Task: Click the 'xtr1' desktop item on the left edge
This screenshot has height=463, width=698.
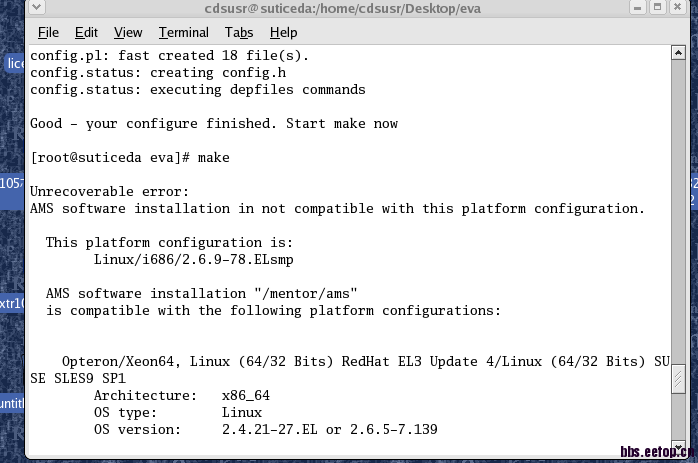Action: coord(11,304)
